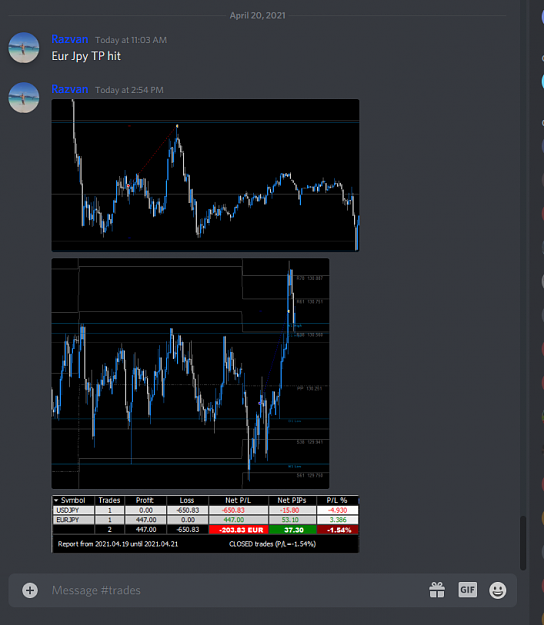This screenshot has width=544, height=625.
Task: Open the trade report table image
Action: (205, 524)
